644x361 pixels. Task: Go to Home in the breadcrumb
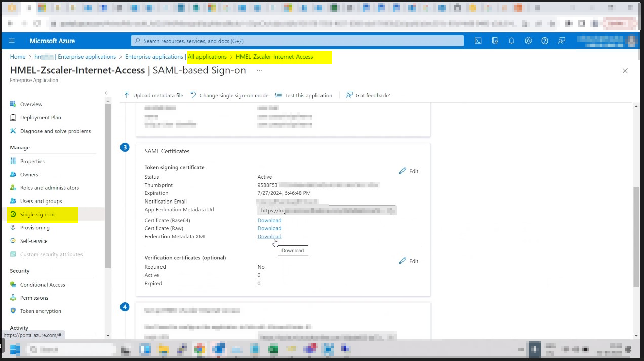pos(18,57)
